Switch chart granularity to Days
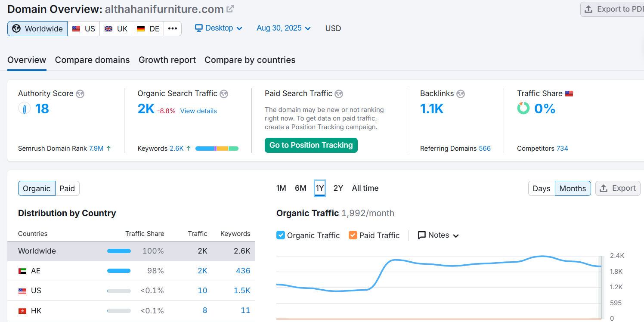This screenshot has width=644, height=322. [541, 189]
